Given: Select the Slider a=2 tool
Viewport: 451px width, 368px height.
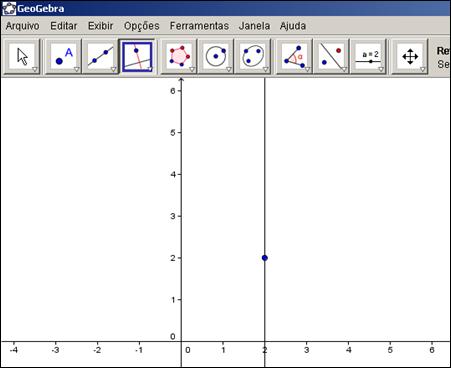Looking at the screenshot, I should [369, 57].
